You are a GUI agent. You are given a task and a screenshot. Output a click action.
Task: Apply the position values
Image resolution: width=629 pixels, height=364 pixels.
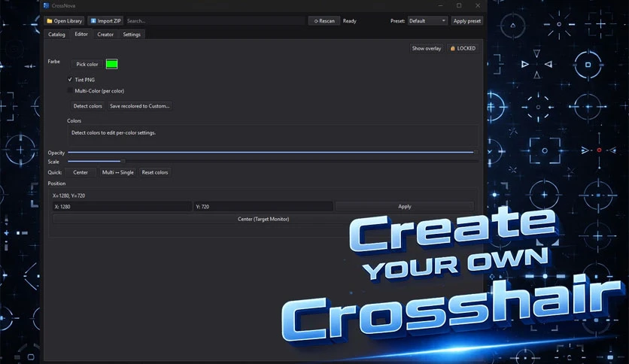pos(404,207)
